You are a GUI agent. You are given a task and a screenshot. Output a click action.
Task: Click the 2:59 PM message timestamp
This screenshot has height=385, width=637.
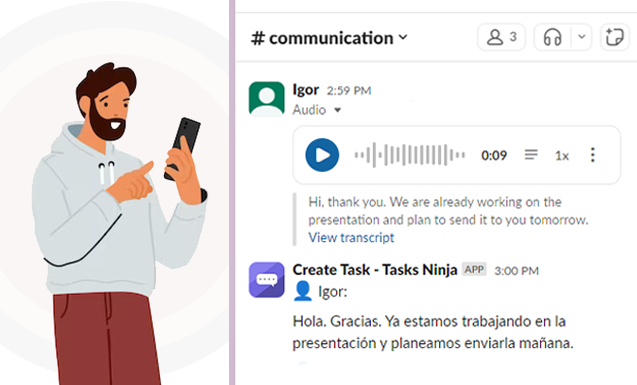coord(349,91)
